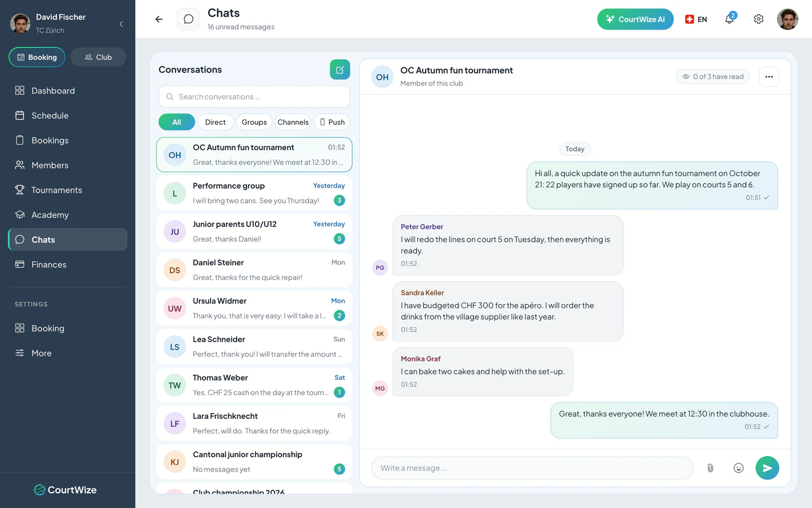
Task: Open the three-dot conversation menu
Action: coord(769,77)
